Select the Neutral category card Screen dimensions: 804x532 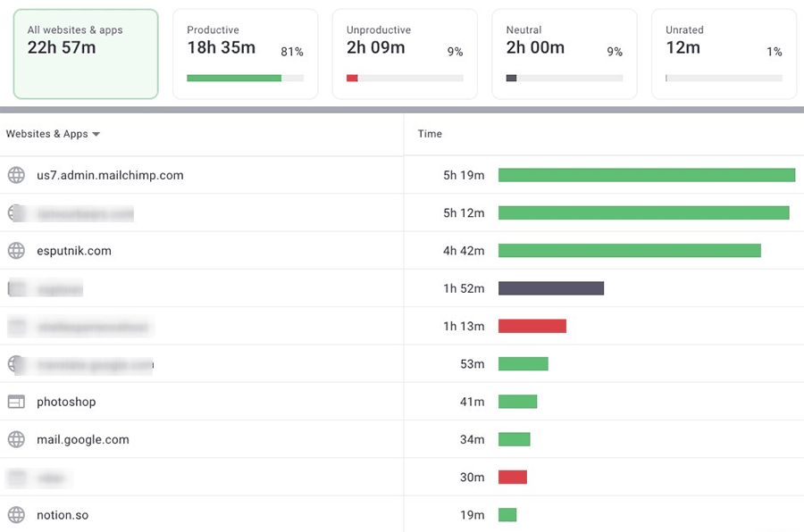click(564, 54)
